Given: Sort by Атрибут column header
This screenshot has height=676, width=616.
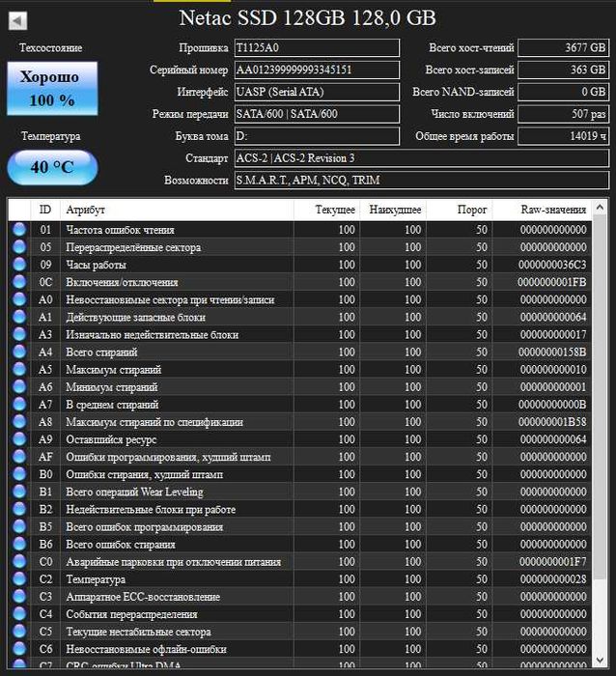Looking at the screenshot, I should [177, 210].
